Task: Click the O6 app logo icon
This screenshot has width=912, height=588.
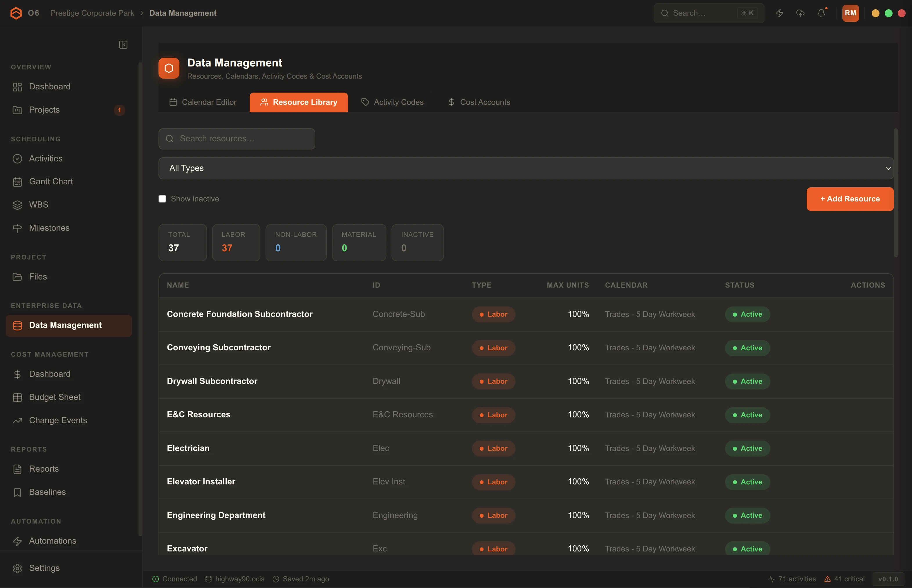Action: point(16,13)
